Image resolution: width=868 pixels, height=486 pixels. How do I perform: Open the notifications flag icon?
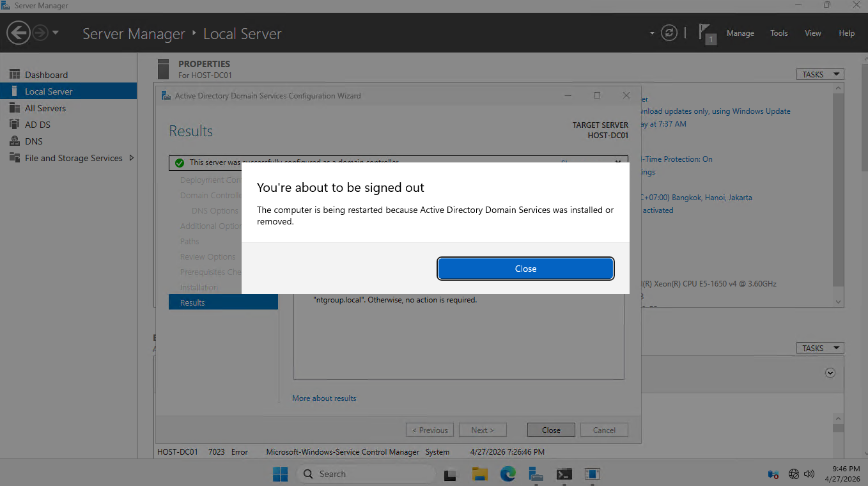705,33
